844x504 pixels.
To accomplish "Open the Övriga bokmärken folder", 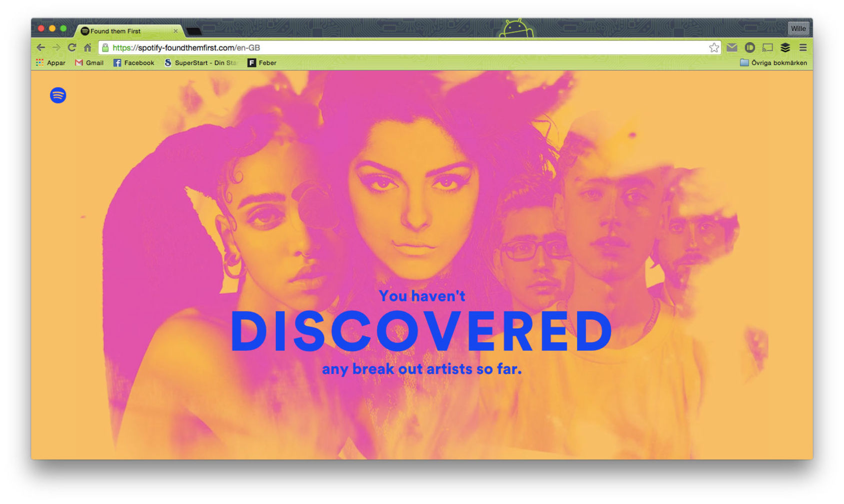I will 773,62.
